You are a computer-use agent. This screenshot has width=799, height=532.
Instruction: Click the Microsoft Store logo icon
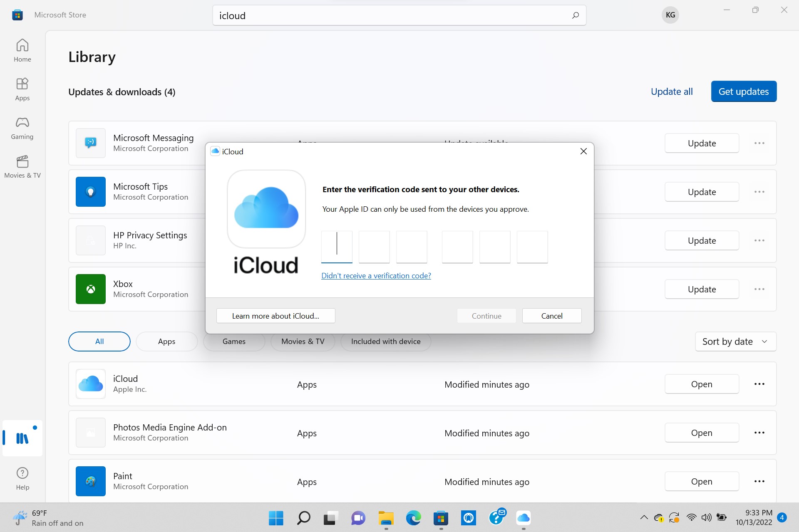click(x=17, y=15)
